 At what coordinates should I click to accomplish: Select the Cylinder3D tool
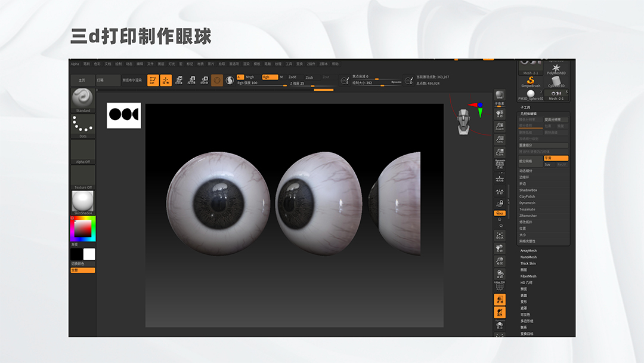[x=556, y=82]
